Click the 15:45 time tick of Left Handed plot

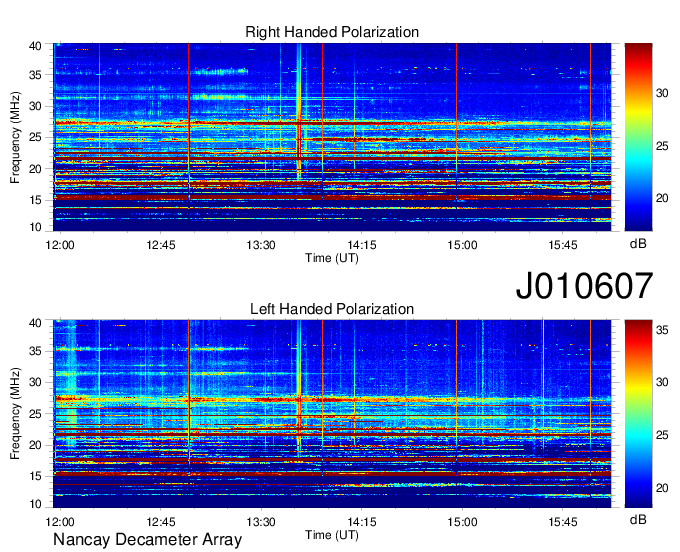click(563, 521)
